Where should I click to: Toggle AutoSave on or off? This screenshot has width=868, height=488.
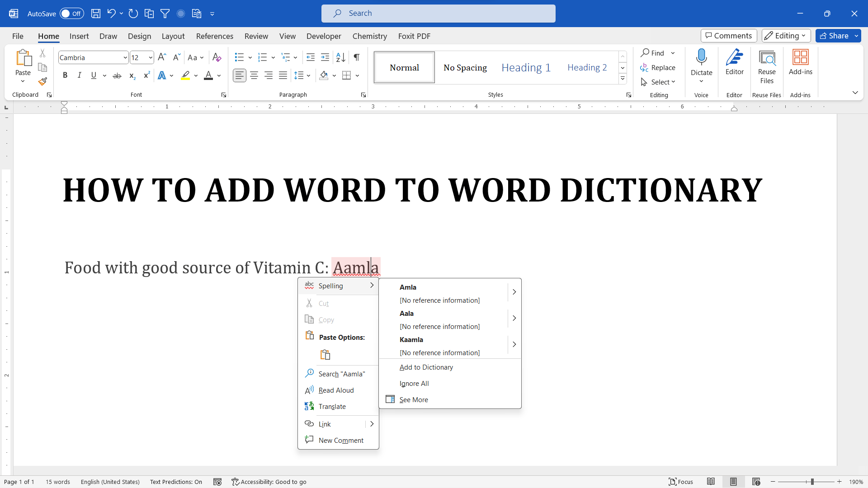[71, 13]
